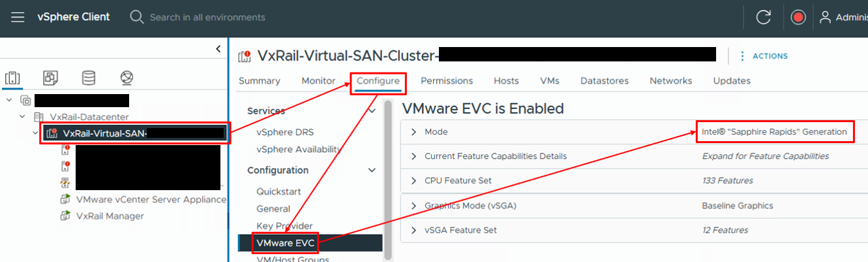Click the Baseline Graphics value
Image resolution: width=868 pixels, height=262 pixels.
(738, 206)
